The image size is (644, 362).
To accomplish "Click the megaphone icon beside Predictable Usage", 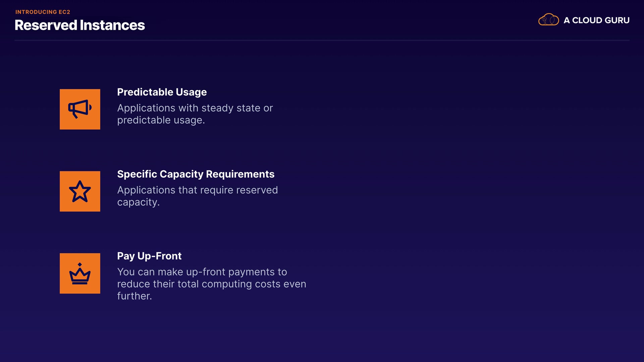I will [x=80, y=109].
